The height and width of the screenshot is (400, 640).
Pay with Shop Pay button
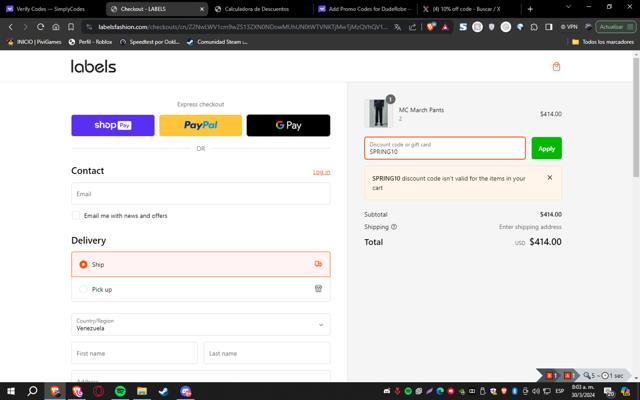click(113, 125)
